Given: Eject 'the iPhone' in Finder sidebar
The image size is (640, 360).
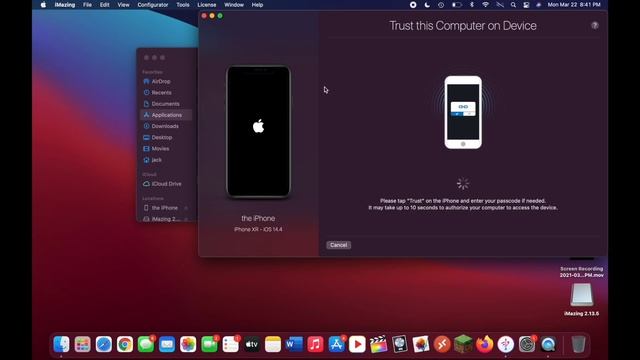Looking at the screenshot, I should 186,208.
